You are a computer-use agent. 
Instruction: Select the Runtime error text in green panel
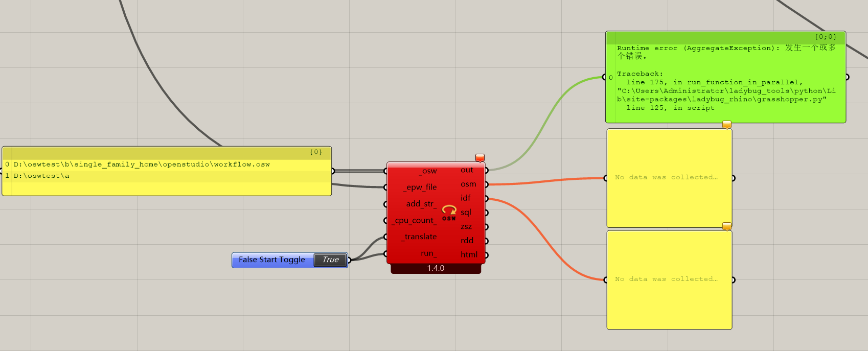point(726,52)
